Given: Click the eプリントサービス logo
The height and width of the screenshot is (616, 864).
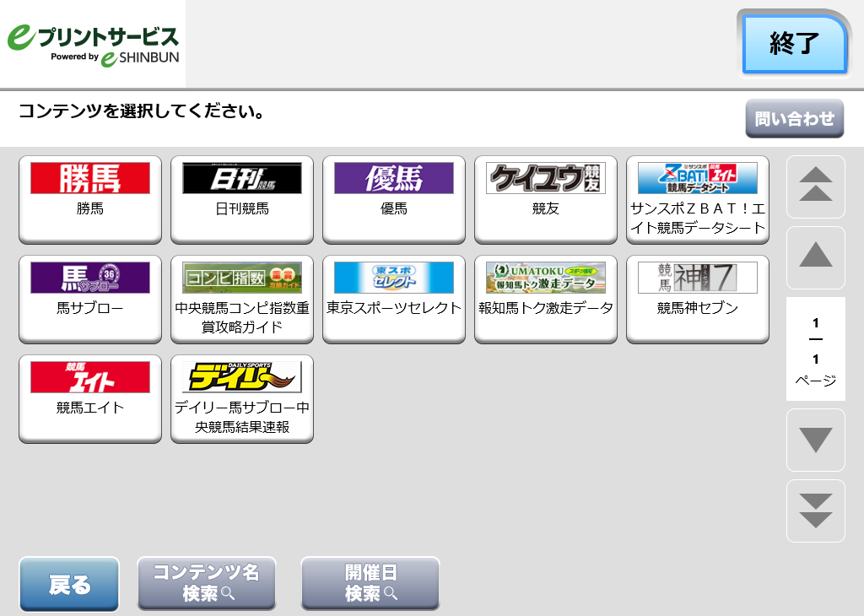Looking at the screenshot, I should (93, 44).
